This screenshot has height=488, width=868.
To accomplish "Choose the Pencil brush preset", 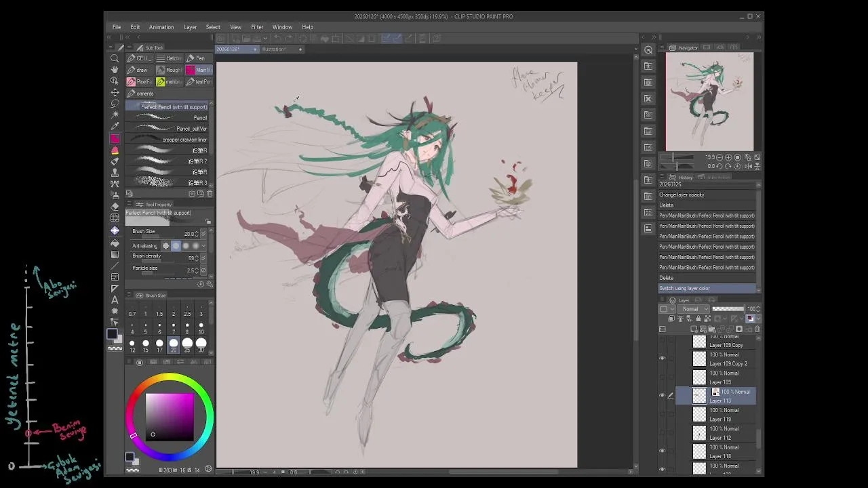I will pyautogui.click(x=170, y=118).
